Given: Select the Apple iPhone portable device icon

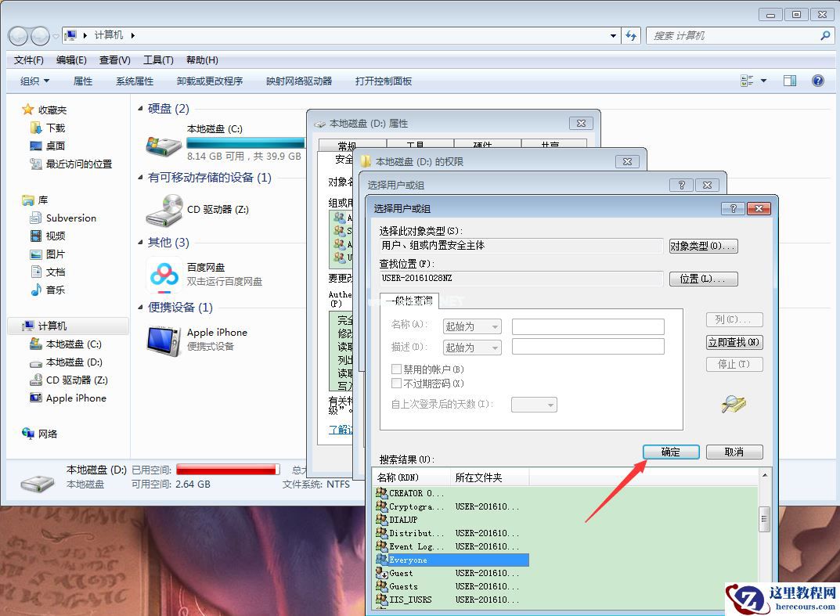Looking at the screenshot, I should pyautogui.click(x=162, y=338).
